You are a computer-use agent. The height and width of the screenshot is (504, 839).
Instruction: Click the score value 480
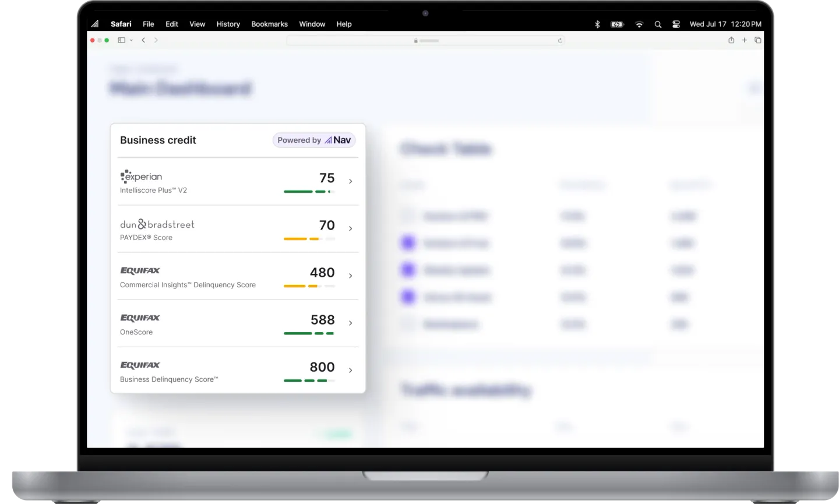pos(322,272)
